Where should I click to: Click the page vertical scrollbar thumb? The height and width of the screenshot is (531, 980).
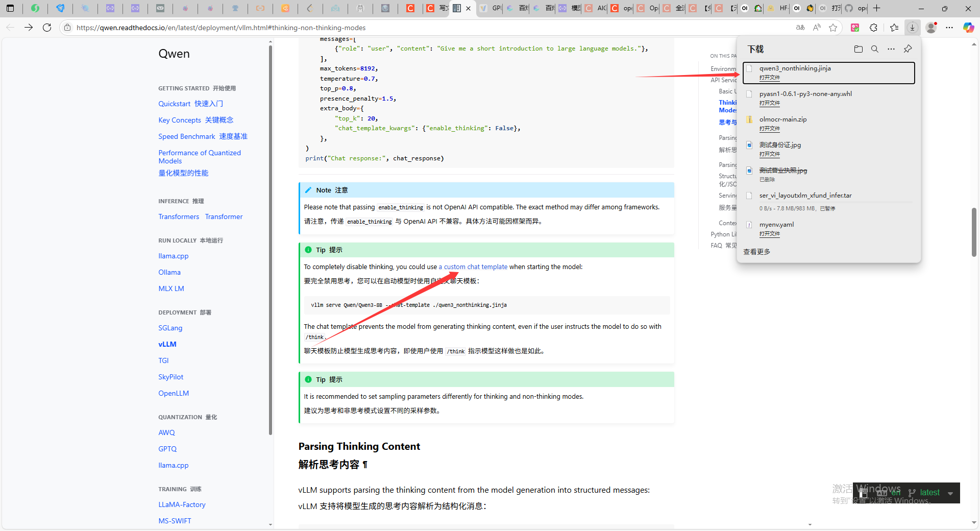(974, 232)
